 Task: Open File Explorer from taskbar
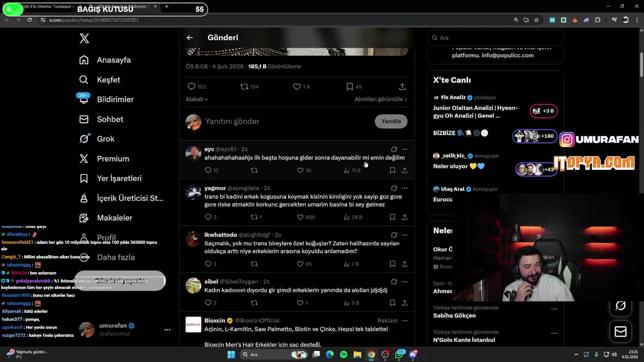[357, 354]
